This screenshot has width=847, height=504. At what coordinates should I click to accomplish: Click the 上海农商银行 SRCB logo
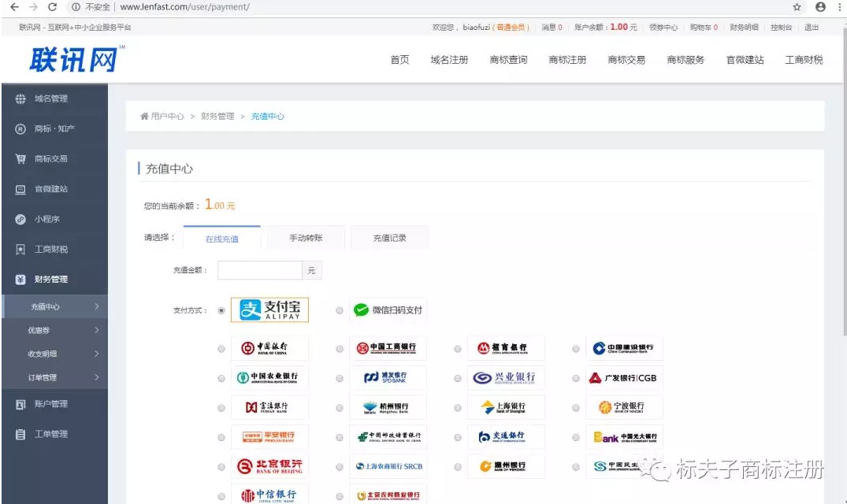click(388, 466)
